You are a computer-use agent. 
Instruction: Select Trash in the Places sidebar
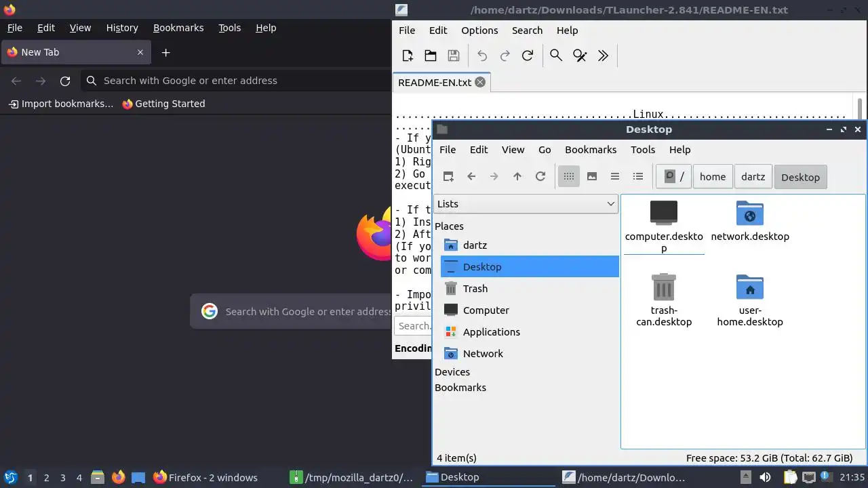point(530,289)
